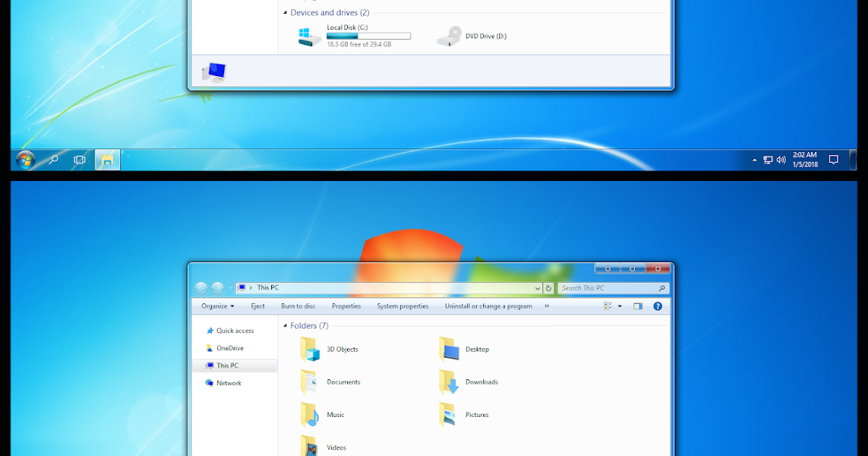The width and height of the screenshot is (868, 456).
Task: Toggle the preview pane
Action: (638, 306)
